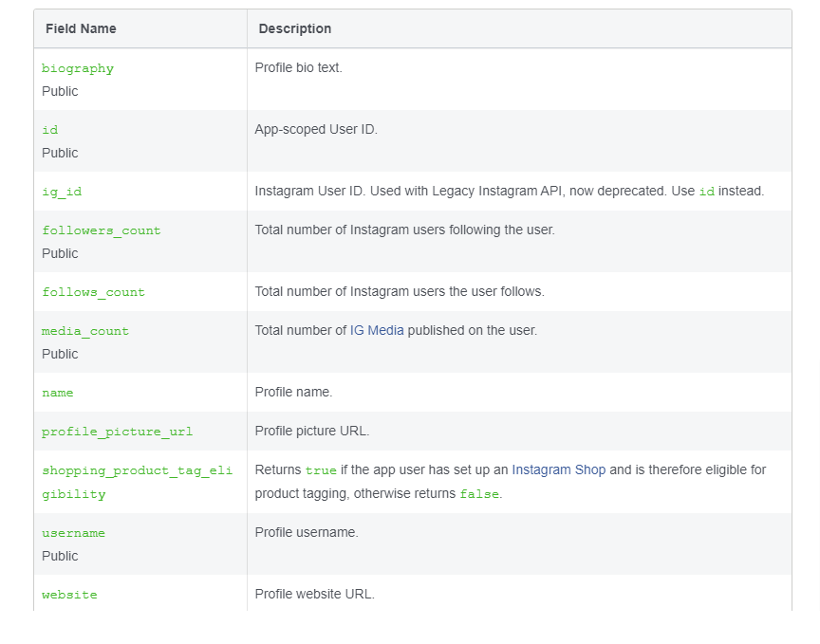Click the 'Profile bio text.' description
The image size is (820, 644).
pyautogui.click(x=298, y=68)
